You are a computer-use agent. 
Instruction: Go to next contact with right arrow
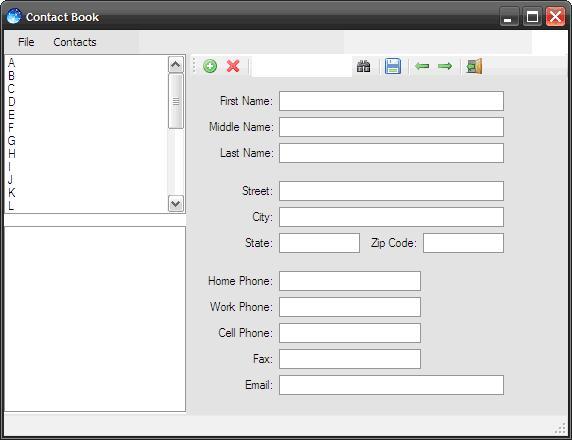445,66
